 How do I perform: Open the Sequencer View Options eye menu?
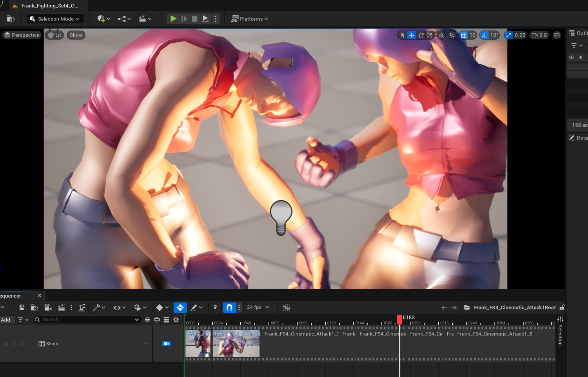[119, 308]
